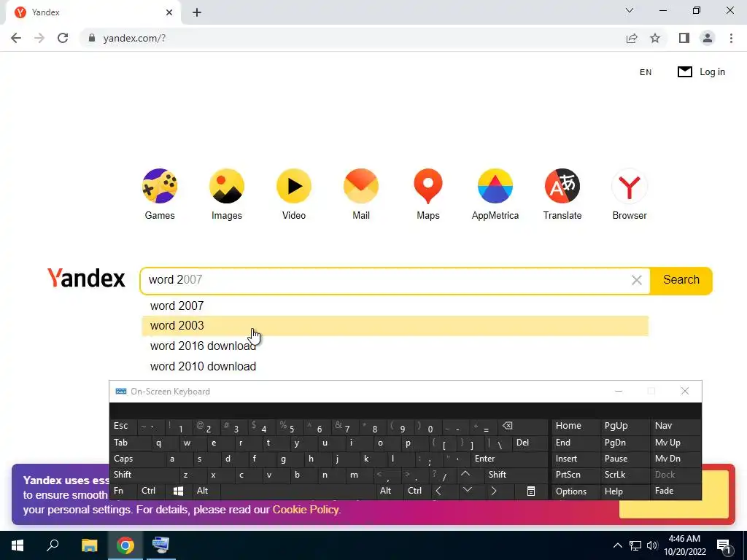Open a new Chrome tab
747x560 pixels.
[197, 12]
